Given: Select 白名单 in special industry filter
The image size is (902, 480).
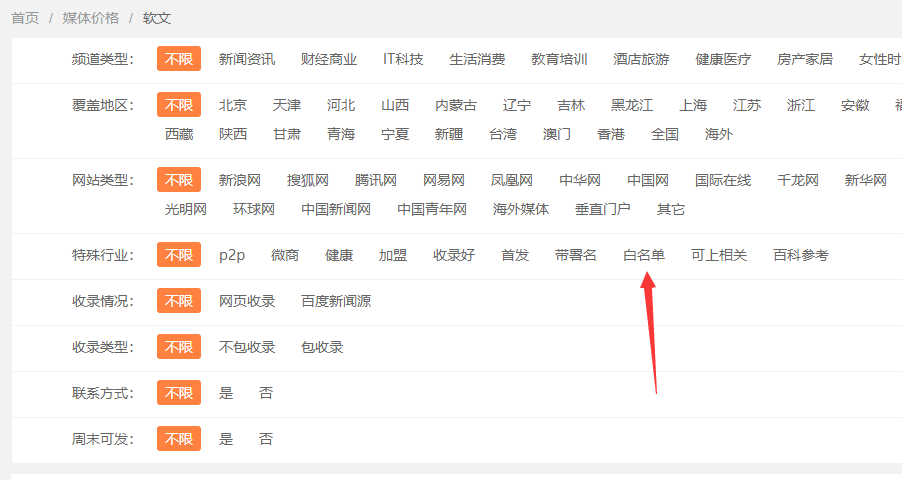Looking at the screenshot, I should (x=643, y=255).
